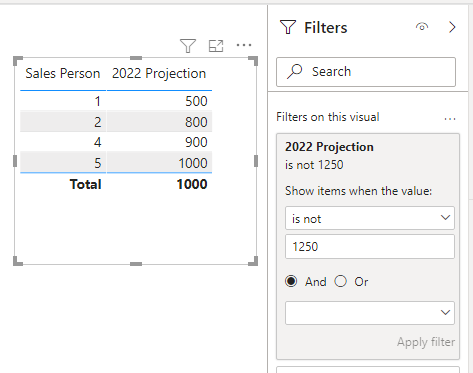This screenshot has width=473, height=373.
Task: Select the Or radio button
Action: coord(341,281)
